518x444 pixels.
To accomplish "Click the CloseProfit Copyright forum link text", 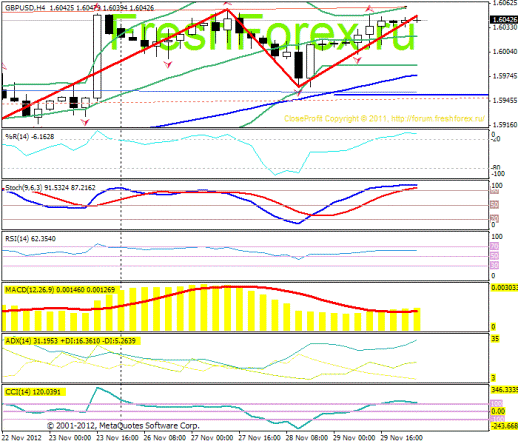I will click(384, 119).
